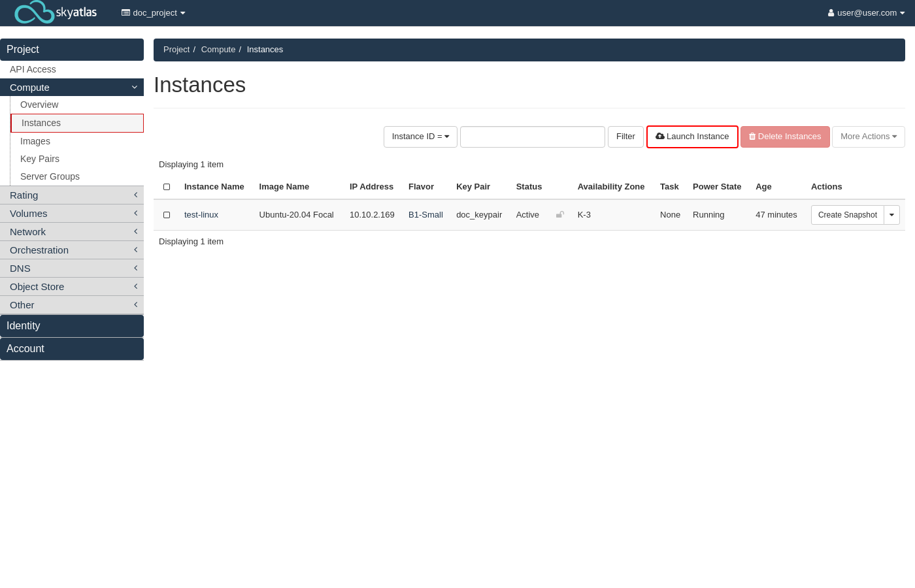The height and width of the screenshot is (588, 915).
Task: Open the test-linux instance details link
Action: coord(201,215)
